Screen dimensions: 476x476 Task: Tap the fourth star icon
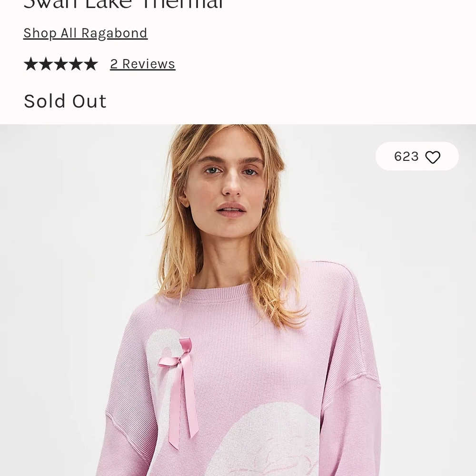coord(75,63)
